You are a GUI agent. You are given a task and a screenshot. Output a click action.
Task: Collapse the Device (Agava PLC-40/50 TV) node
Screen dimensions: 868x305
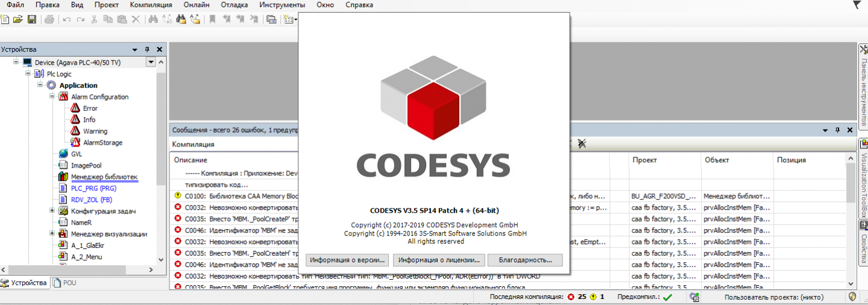[x=16, y=62]
